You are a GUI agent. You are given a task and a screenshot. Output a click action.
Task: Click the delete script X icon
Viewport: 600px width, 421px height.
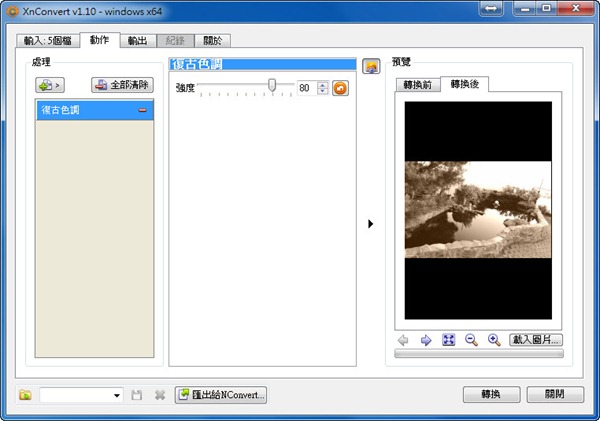160,395
